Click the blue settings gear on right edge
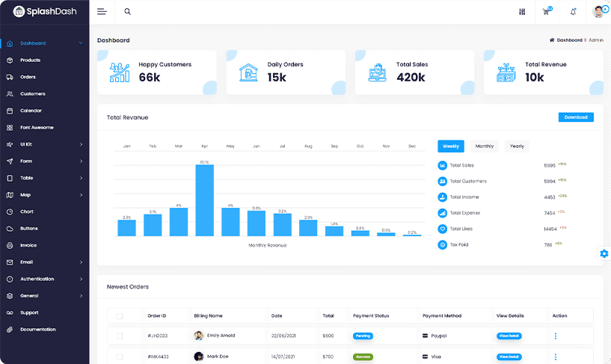 point(604,253)
